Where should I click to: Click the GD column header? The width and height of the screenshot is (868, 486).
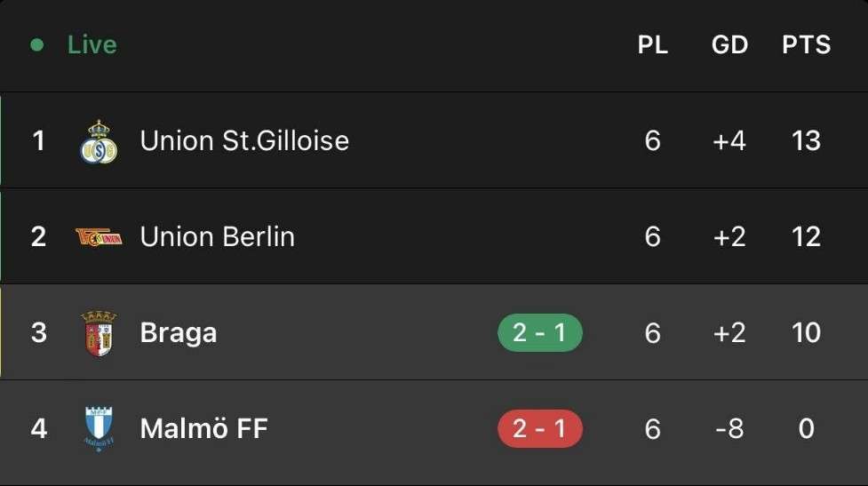pos(729,45)
